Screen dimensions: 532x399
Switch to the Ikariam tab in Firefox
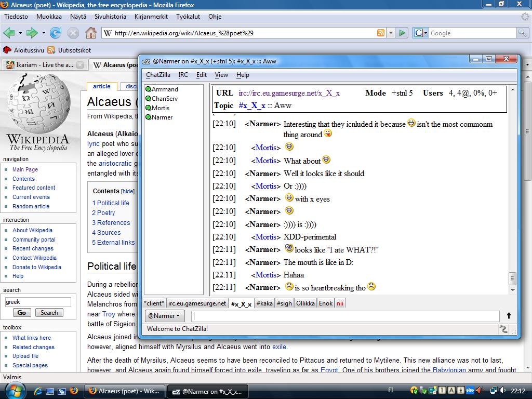tap(44, 65)
